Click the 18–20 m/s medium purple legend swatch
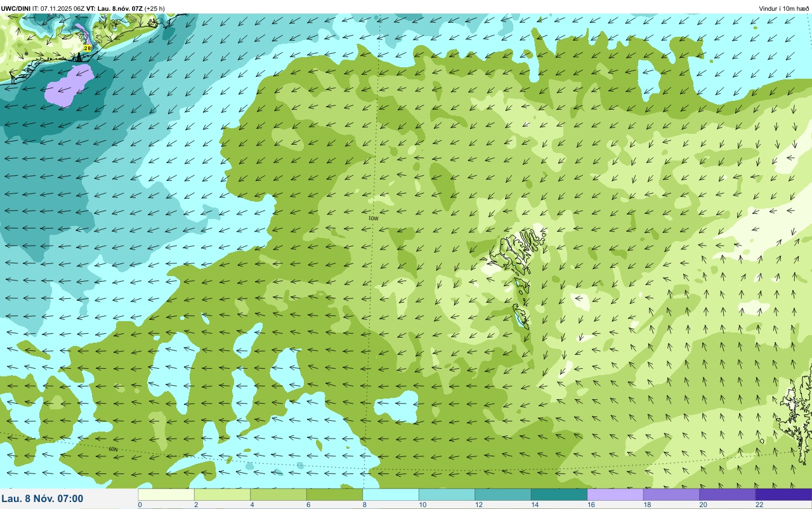The height and width of the screenshot is (509, 812). [x=671, y=494]
